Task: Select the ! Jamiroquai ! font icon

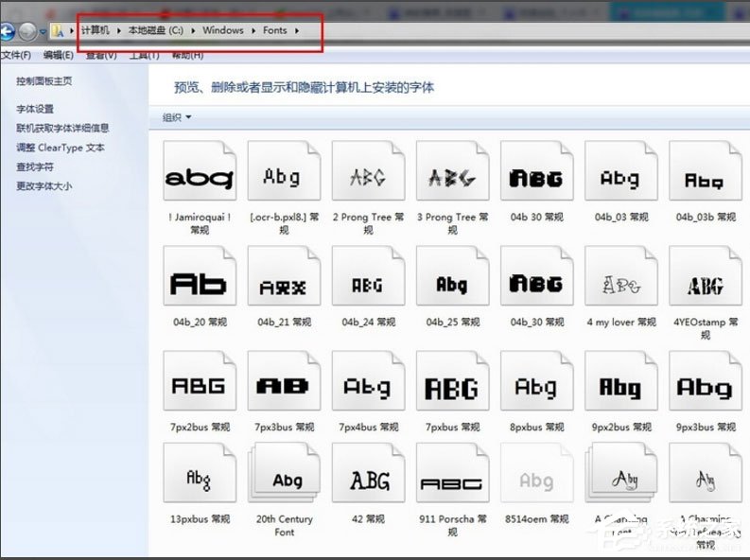Action: coord(200,170)
